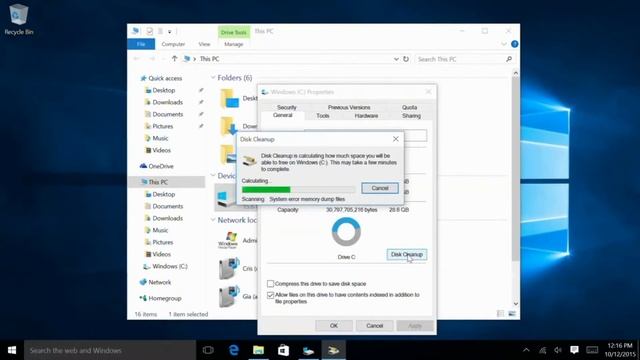Click the volume speaker tray icon

click(558, 350)
